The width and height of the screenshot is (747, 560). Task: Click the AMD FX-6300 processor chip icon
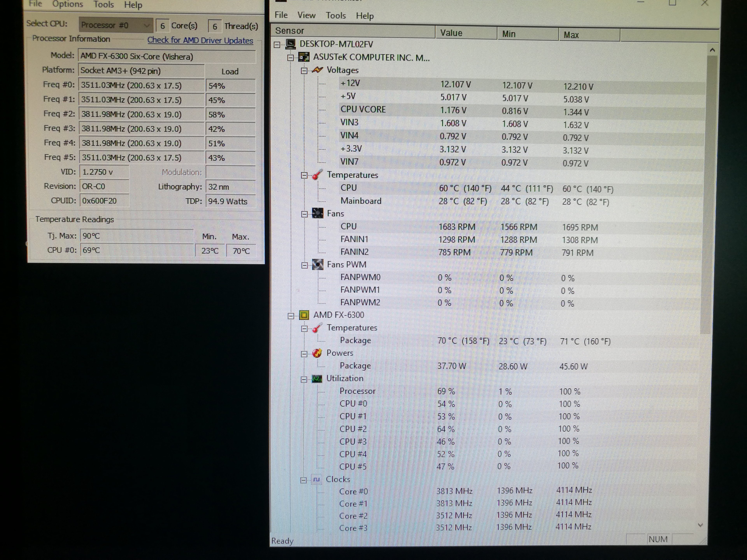(x=304, y=315)
